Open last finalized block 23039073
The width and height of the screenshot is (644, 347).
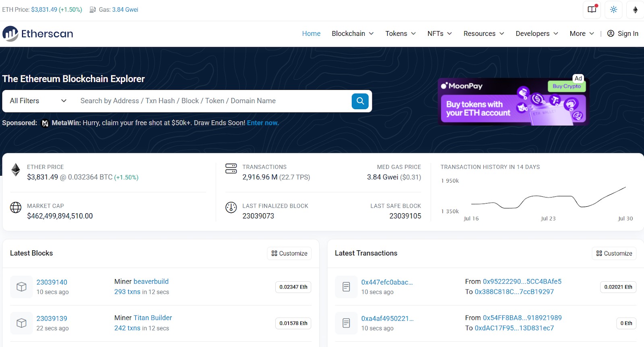pos(258,216)
